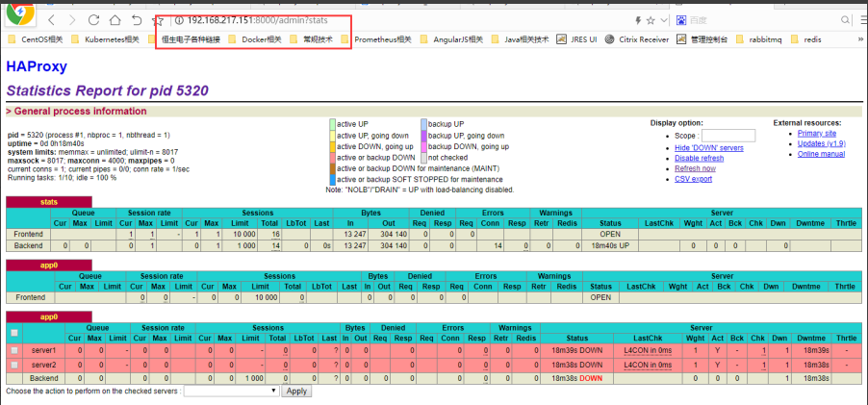Open the 常规技术 bookmark folder
The width and height of the screenshot is (868, 405).
pyautogui.click(x=312, y=39)
